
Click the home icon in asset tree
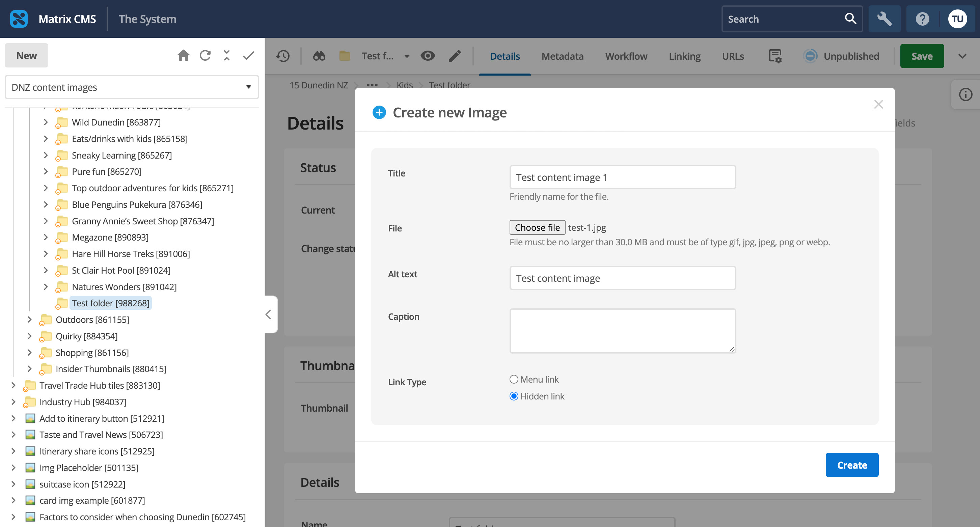[x=183, y=56]
